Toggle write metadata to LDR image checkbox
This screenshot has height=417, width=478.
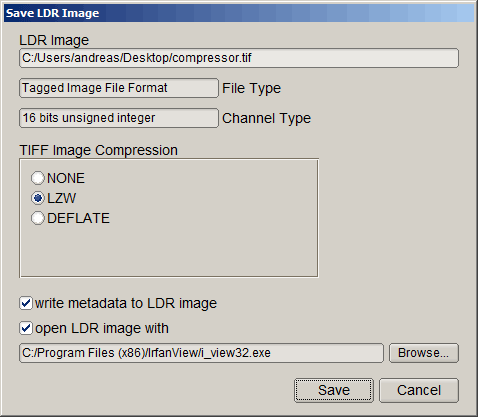[x=26, y=303]
